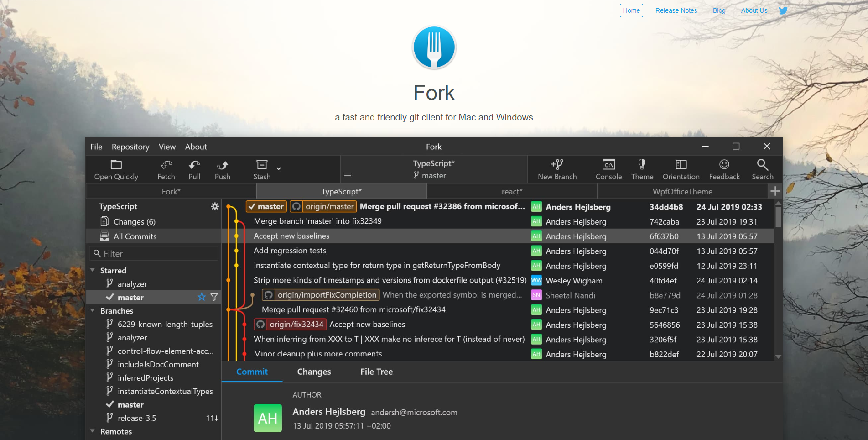Click the commit list vertical scrollbar

778,217
